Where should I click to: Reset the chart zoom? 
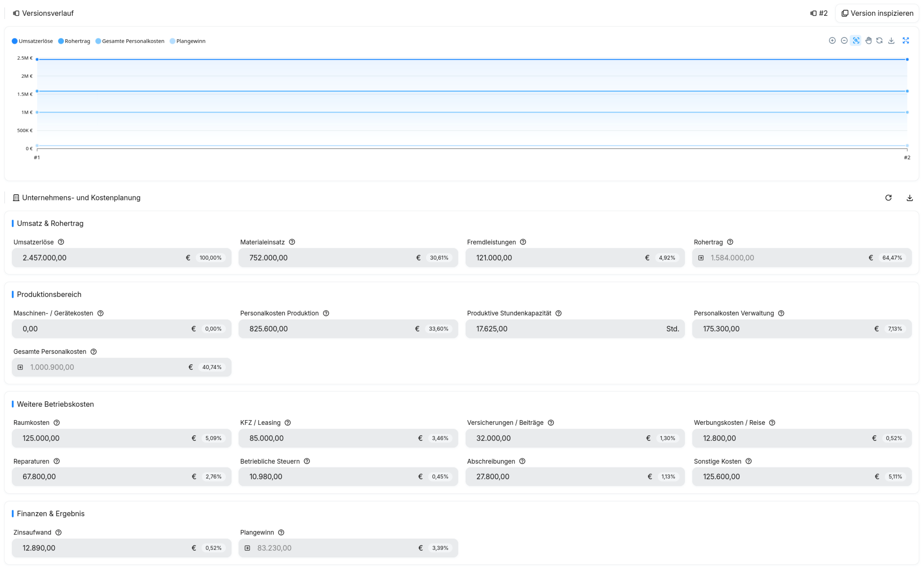pyautogui.click(x=880, y=41)
